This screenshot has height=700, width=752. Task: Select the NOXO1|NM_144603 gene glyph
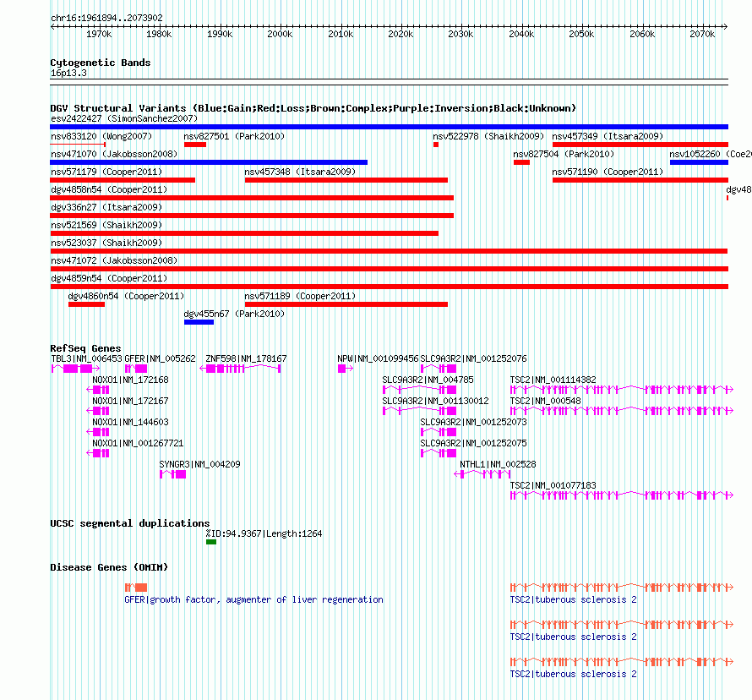click(98, 432)
